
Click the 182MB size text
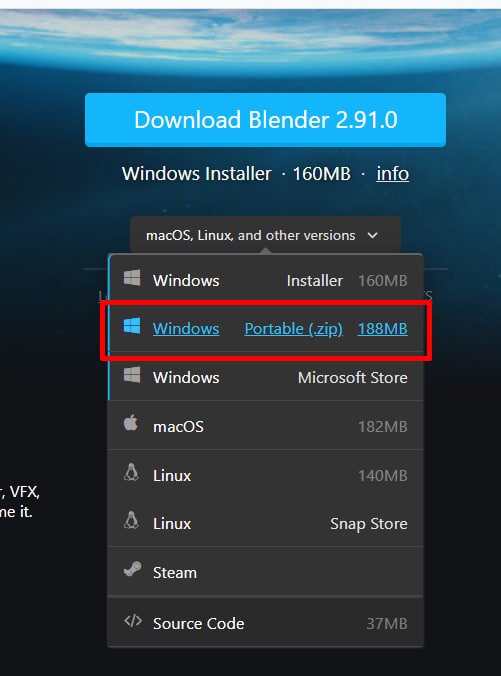point(383,426)
